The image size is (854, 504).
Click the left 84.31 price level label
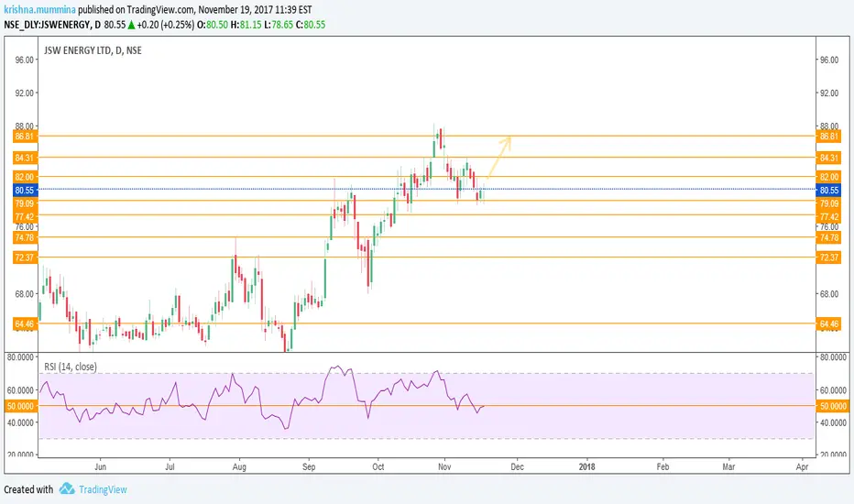pos(25,158)
